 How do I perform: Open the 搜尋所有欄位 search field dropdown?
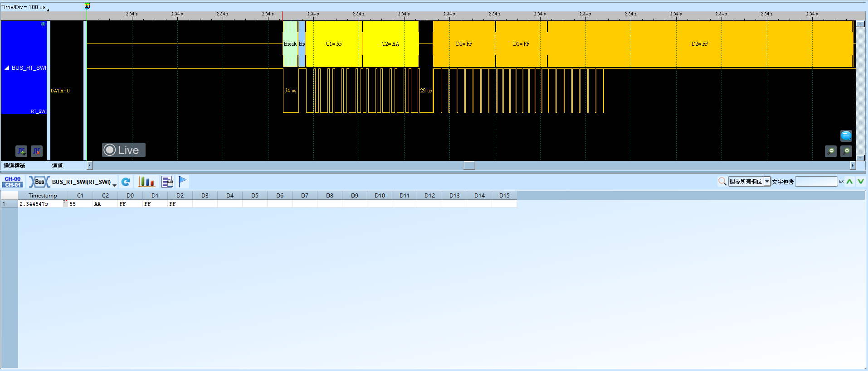(767, 182)
